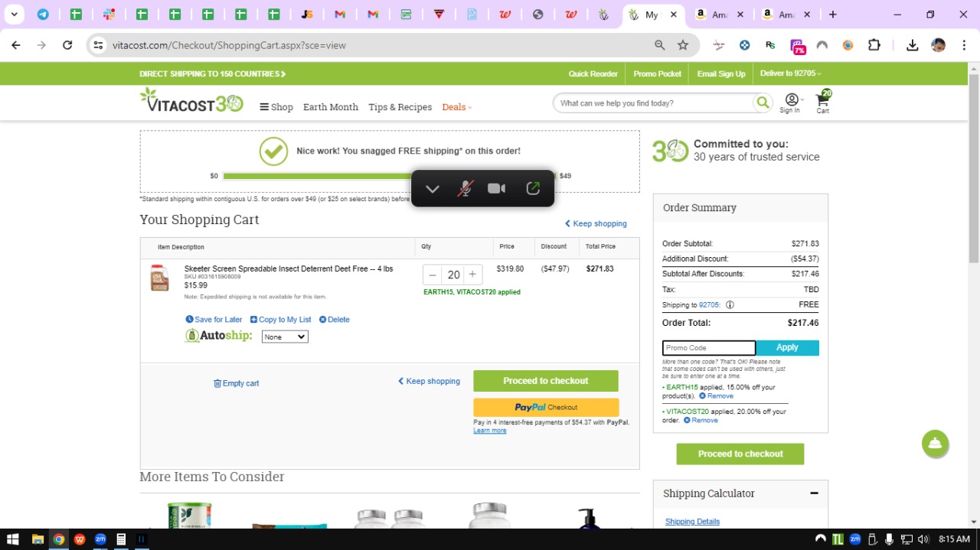Unmute the microphone in meeting overlay
The width and height of the screenshot is (980, 550).
[x=465, y=189]
